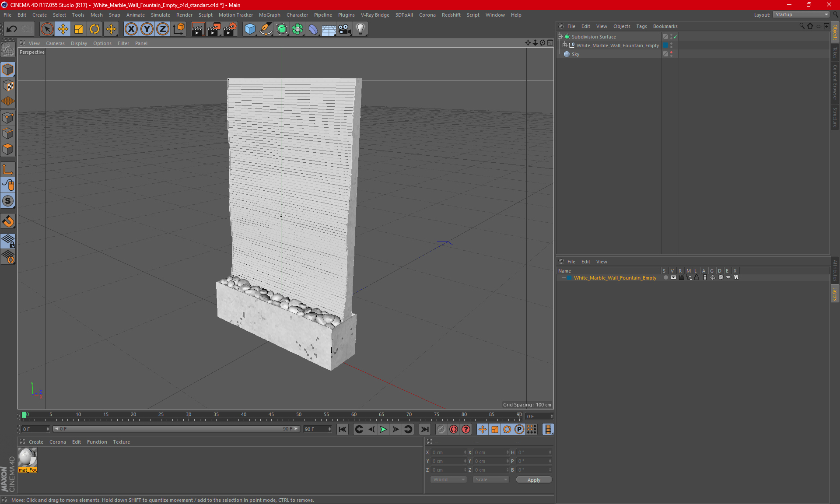Open the deformer Bend icon
Viewport: 840px width, 504px height.
pyautogui.click(x=313, y=29)
